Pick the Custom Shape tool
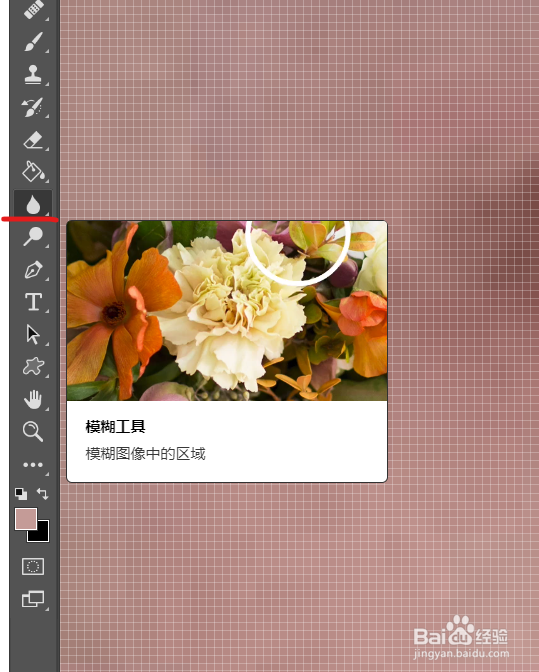The height and width of the screenshot is (672, 539). point(33,367)
